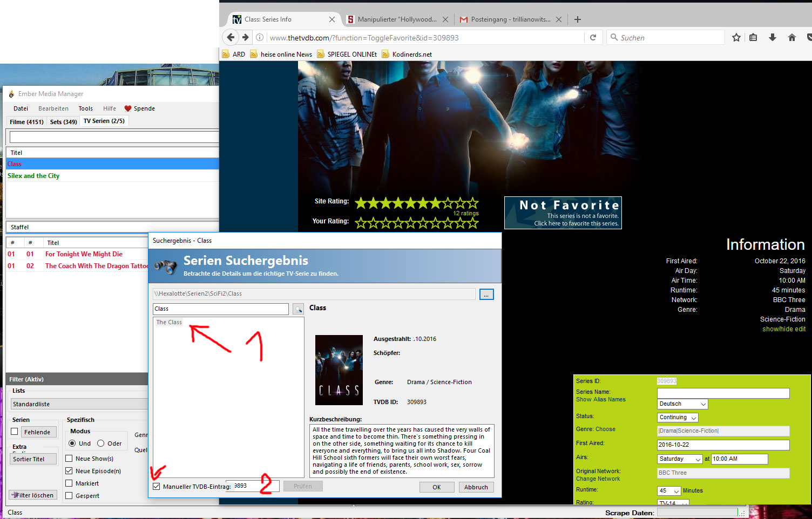Viewport: 812px width, 519px height.
Task: Open the heise online News bookmark
Action: 281,54
